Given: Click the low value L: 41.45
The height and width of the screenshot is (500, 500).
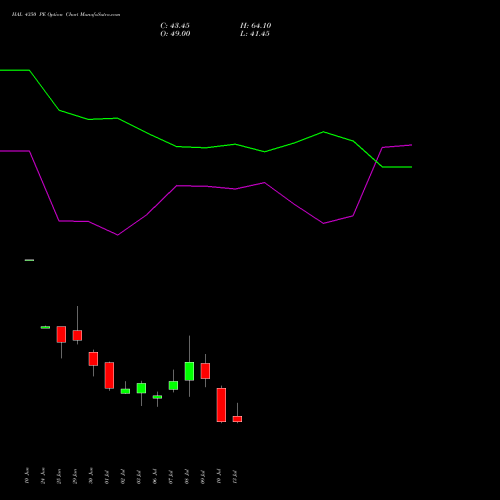Looking at the screenshot, I should 255,34.
